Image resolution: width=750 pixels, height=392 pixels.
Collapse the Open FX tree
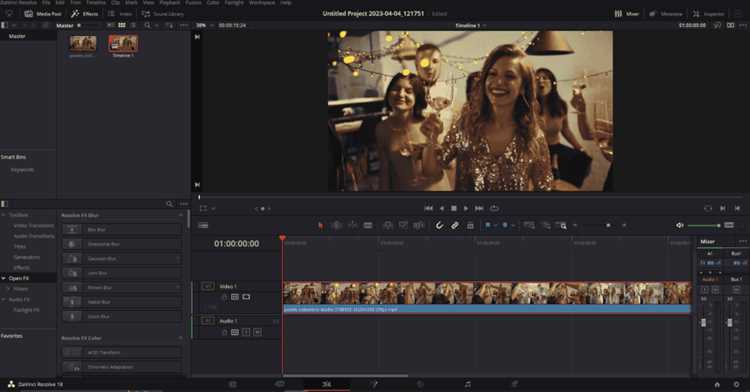3,278
